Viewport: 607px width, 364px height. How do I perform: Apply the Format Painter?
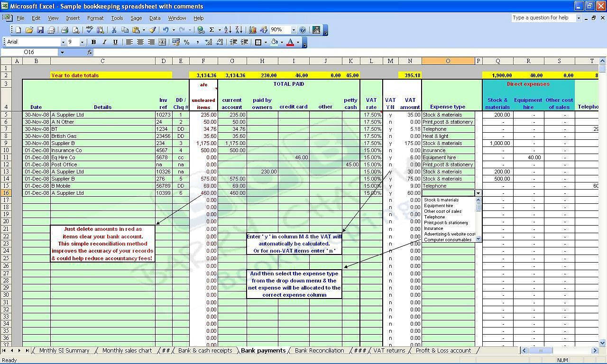coord(152,30)
